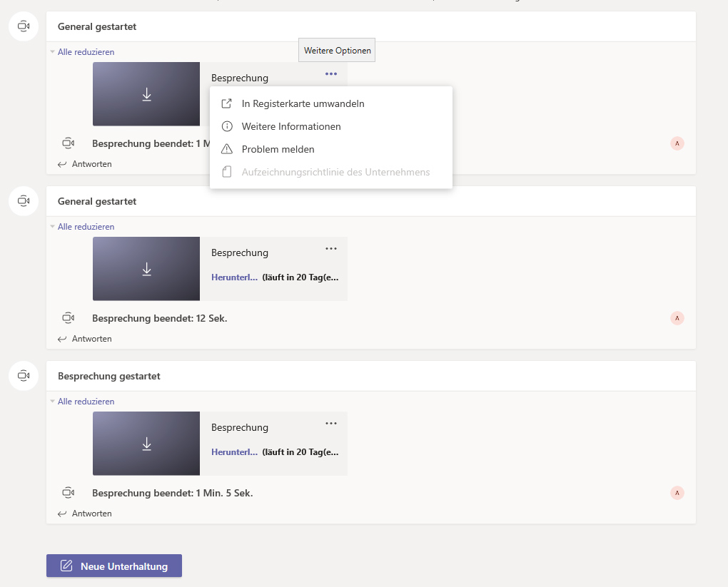Viewport: 728px width, 587px height.
Task: Open more options of the top Besprechung recording
Action: [x=331, y=73]
